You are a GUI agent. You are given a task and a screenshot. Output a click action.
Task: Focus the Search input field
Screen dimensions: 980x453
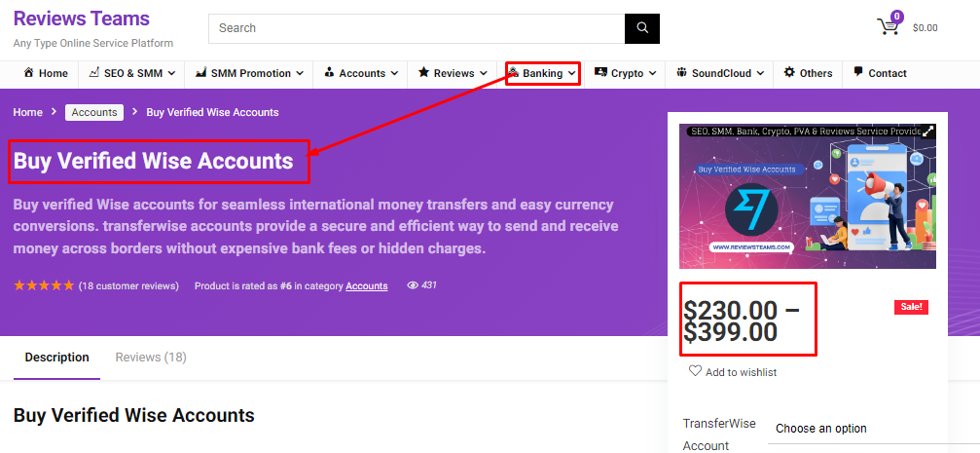417,28
